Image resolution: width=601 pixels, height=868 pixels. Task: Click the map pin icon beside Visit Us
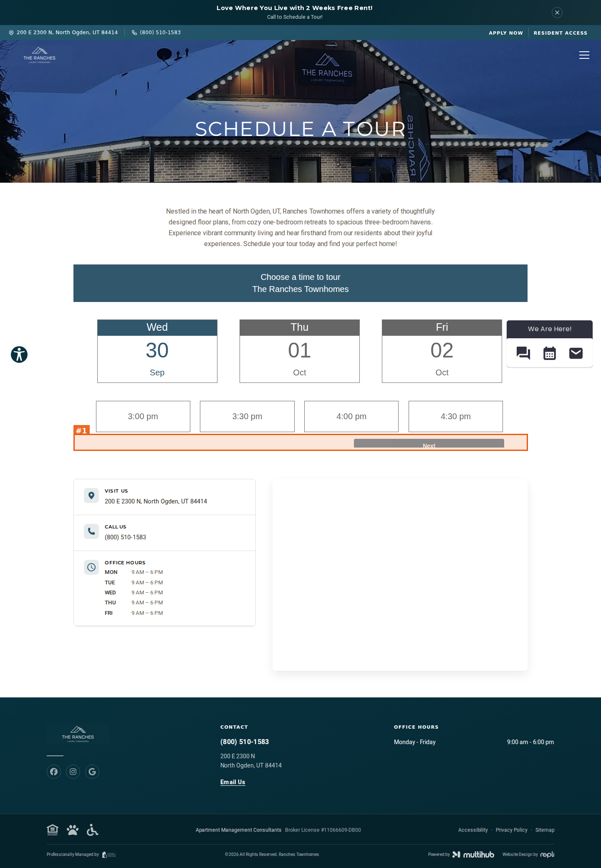[x=91, y=496]
